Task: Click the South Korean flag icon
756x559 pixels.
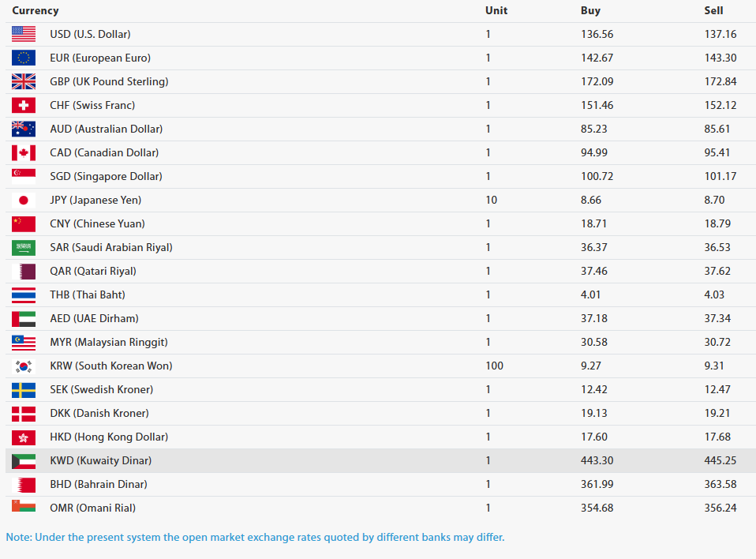Action: (24, 366)
